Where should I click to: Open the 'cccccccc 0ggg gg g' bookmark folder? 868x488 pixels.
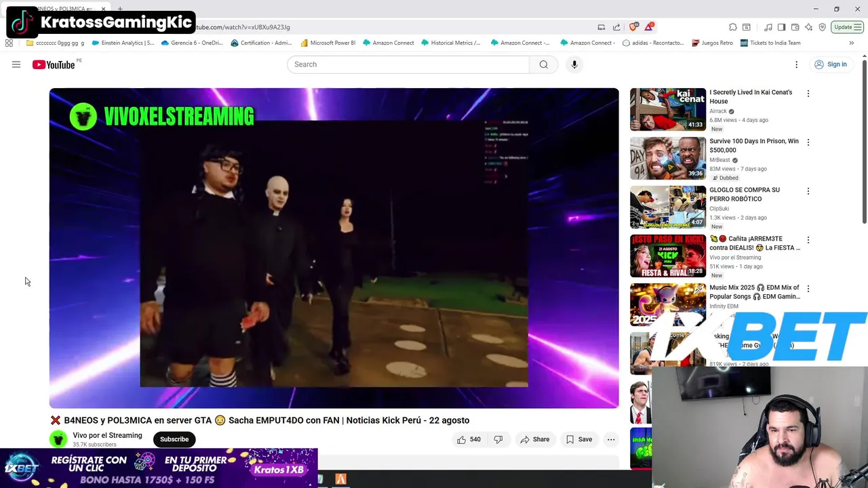55,43
